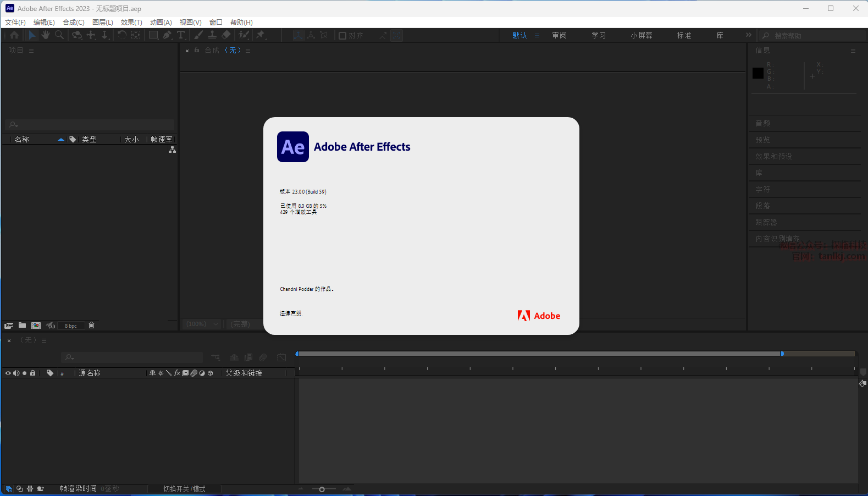Viewport: 868px width, 496px height.
Task: Select the Eraser tool
Action: pyautogui.click(x=226, y=35)
